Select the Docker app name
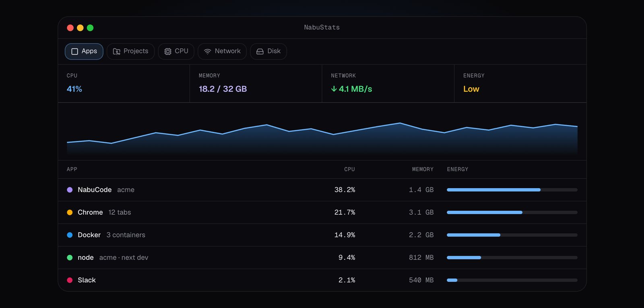This screenshot has height=308, width=644. 89,235
